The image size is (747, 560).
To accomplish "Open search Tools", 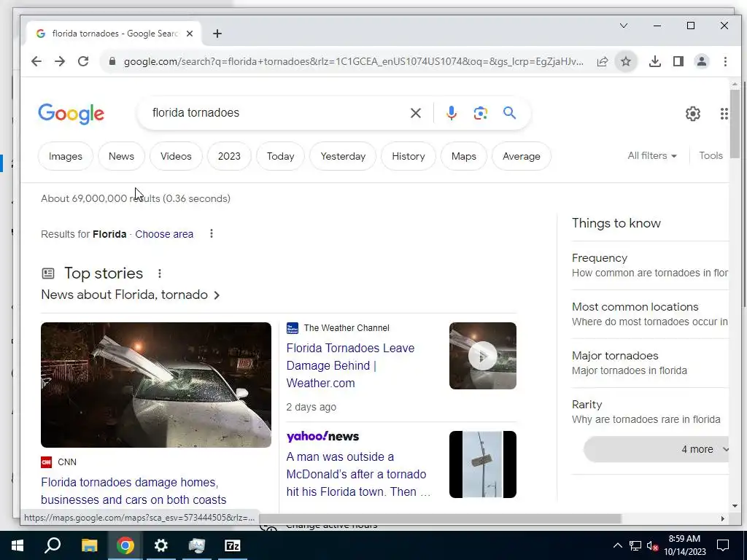I will [x=711, y=156].
